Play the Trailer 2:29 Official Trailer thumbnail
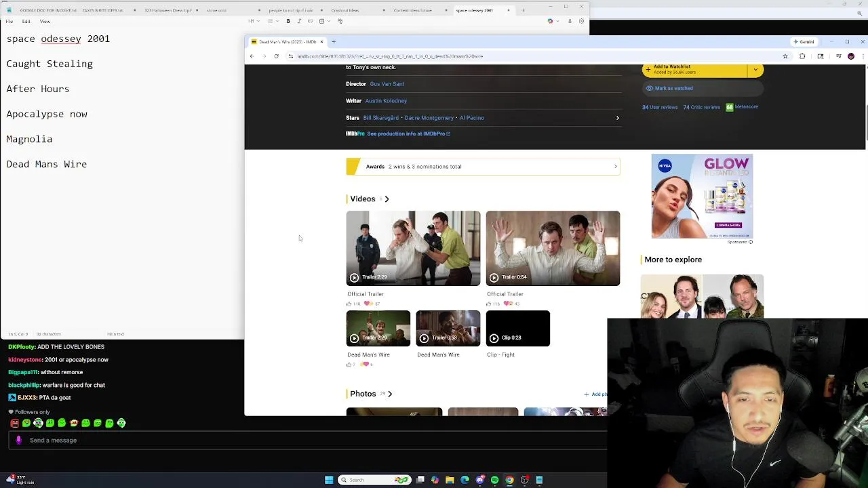The width and height of the screenshot is (868, 488). pyautogui.click(x=413, y=248)
